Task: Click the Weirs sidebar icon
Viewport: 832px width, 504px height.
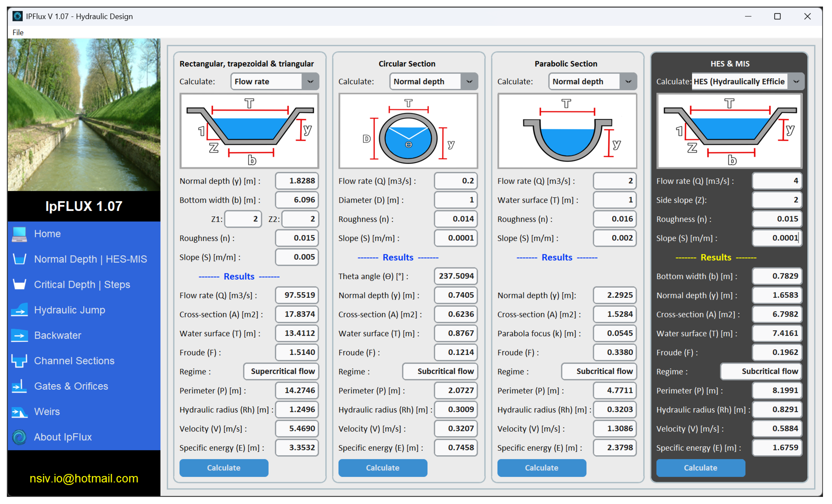Action: (19, 412)
